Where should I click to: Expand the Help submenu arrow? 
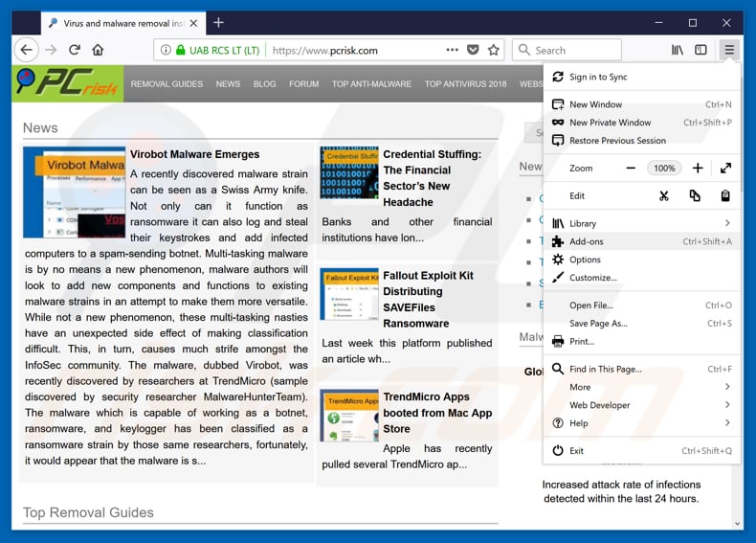[x=727, y=422]
